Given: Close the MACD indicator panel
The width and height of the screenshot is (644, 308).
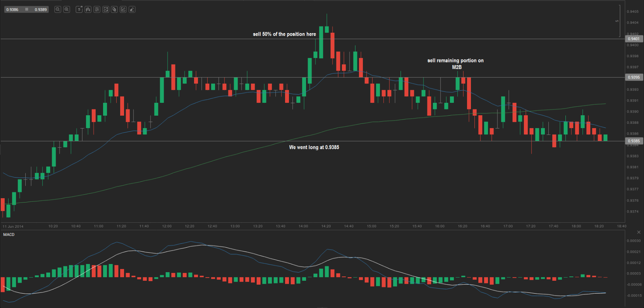Looking at the screenshot, I should (639, 232).
